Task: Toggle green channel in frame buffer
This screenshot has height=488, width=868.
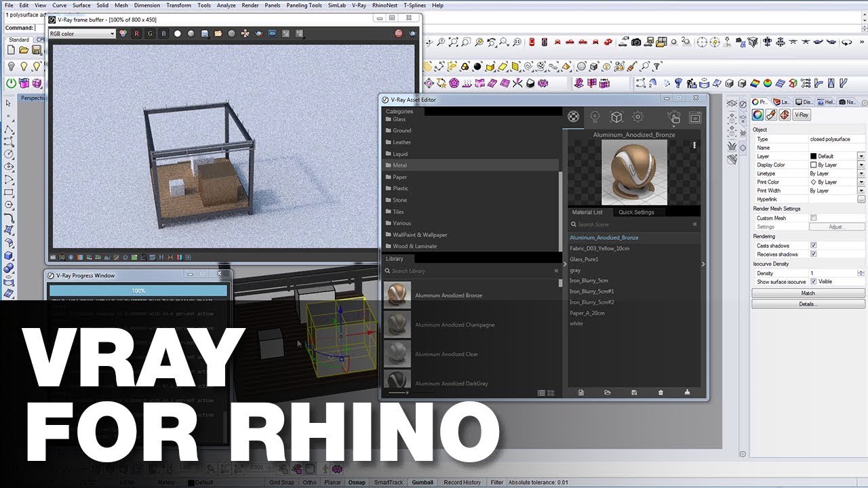Action: click(150, 33)
